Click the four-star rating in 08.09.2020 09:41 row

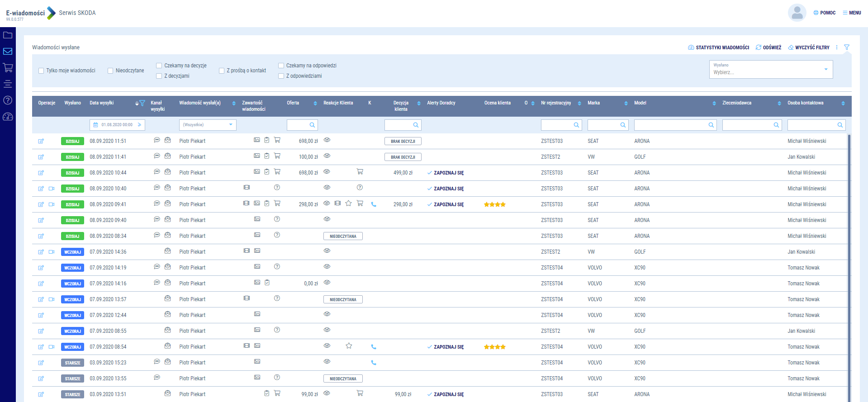tap(494, 204)
